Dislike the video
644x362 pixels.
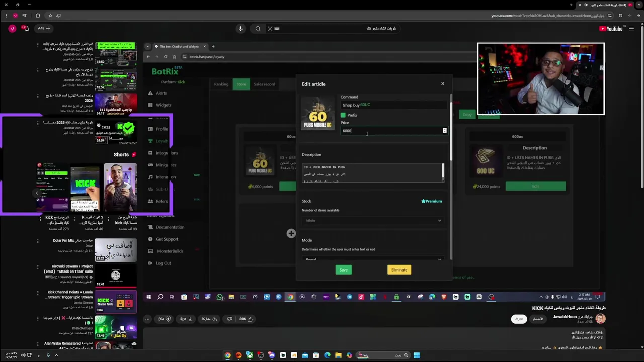(230, 319)
